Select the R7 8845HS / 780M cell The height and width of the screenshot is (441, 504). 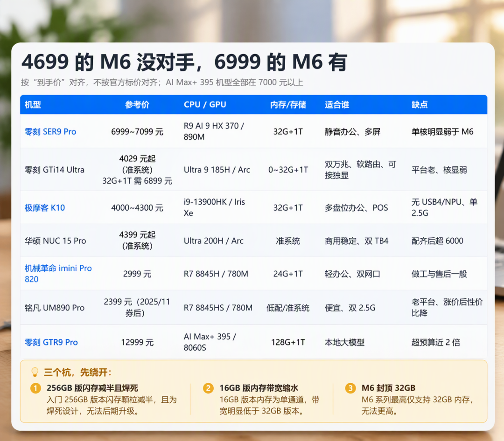218,308
